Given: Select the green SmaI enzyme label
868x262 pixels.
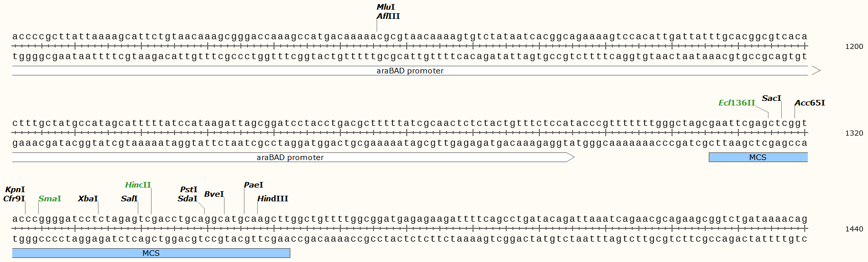Looking at the screenshot, I should (x=49, y=199).
